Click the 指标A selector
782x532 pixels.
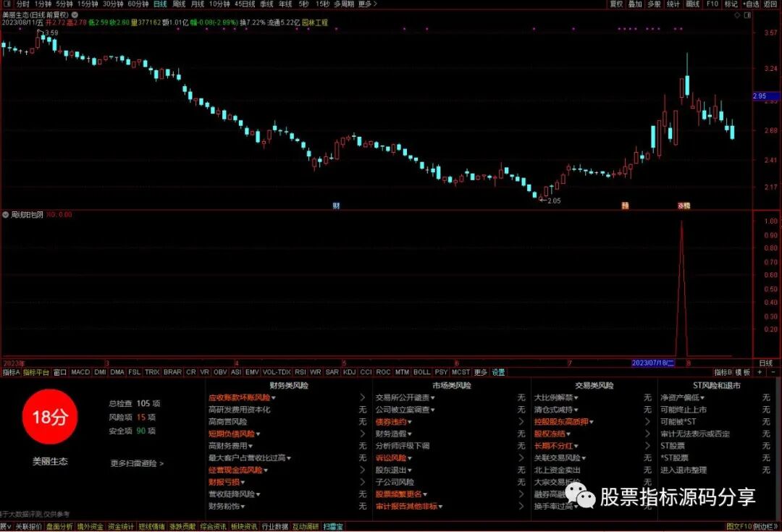(11, 372)
